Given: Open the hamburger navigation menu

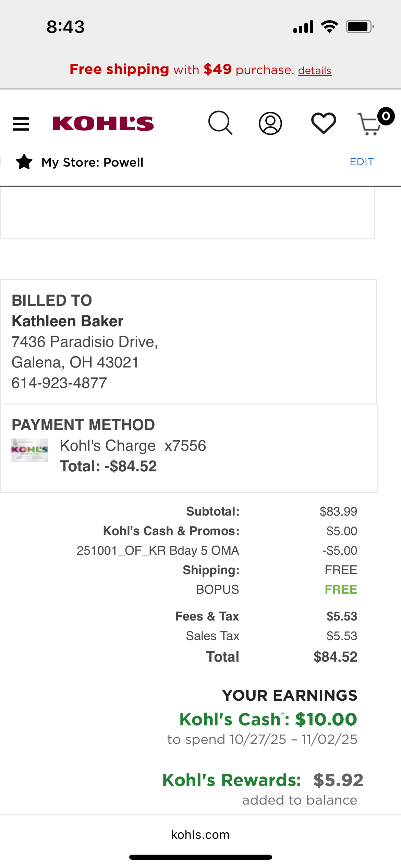Looking at the screenshot, I should pos(21,124).
